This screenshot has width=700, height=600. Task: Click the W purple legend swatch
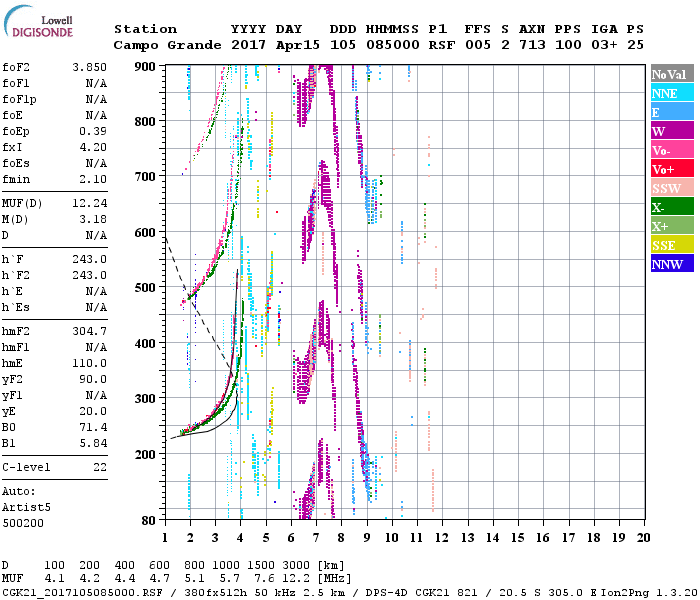(672, 131)
